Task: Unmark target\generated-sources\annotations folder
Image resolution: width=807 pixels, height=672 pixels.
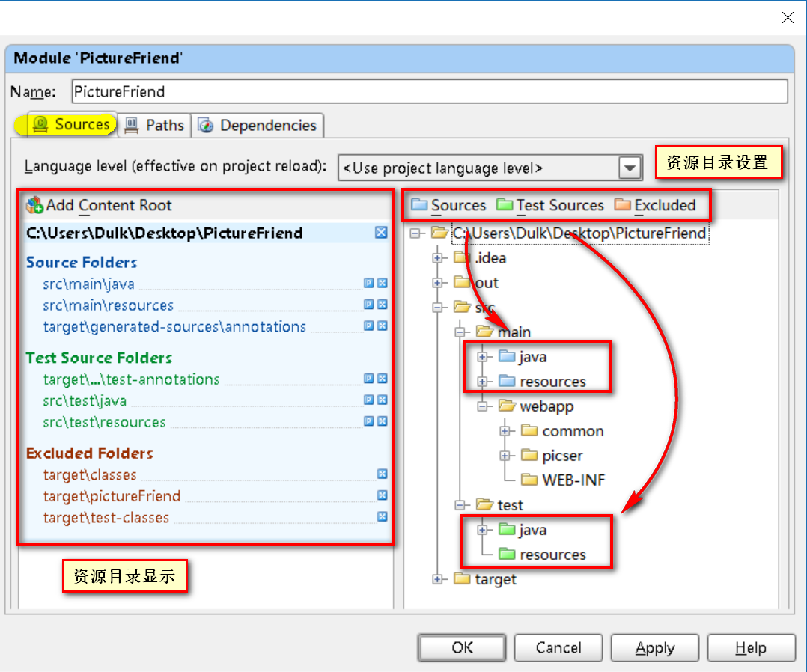Action: pyautogui.click(x=382, y=326)
